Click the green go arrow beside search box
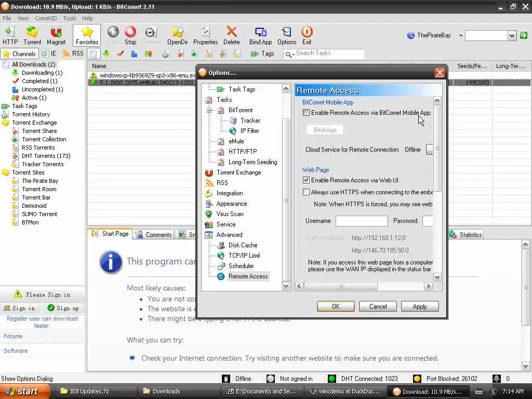The height and width of the screenshot is (399, 532). point(524,35)
